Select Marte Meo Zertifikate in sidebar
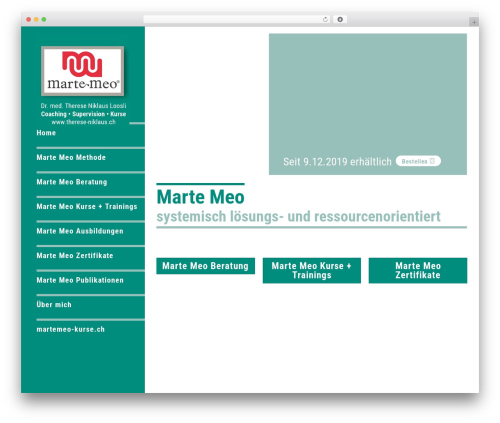 75,256
